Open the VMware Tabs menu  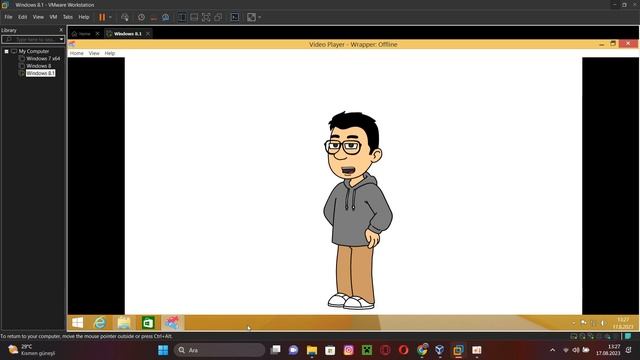pos(67,17)
